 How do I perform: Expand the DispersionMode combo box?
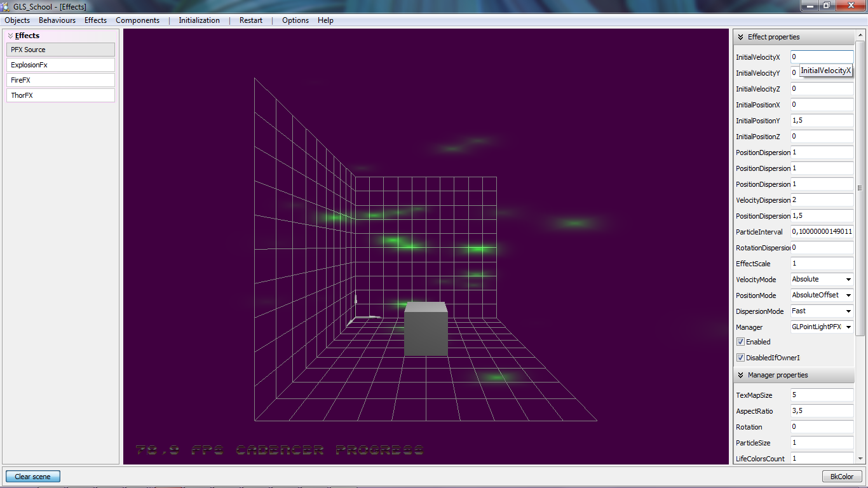coord(848,311)
